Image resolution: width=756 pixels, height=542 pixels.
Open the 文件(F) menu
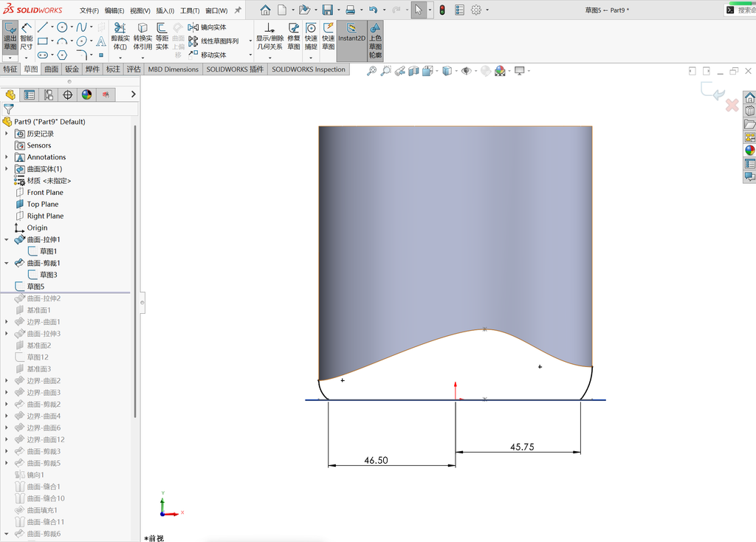tap(89, 10)
